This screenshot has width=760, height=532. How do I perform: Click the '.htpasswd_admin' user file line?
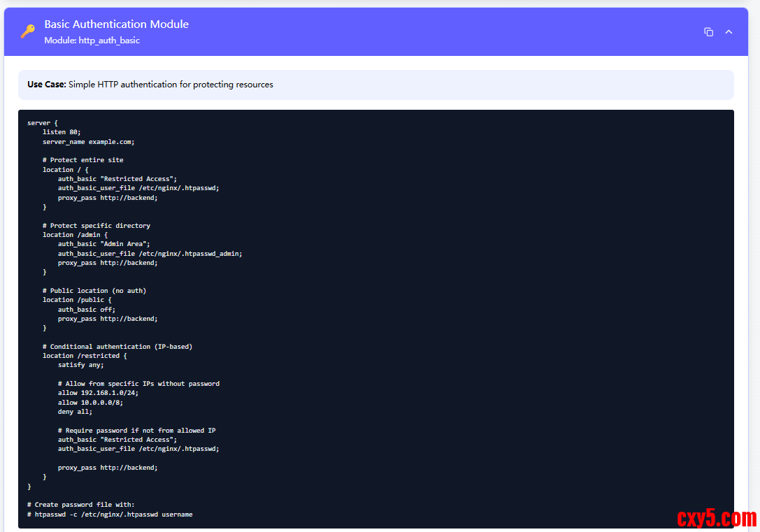coord(150,253)
